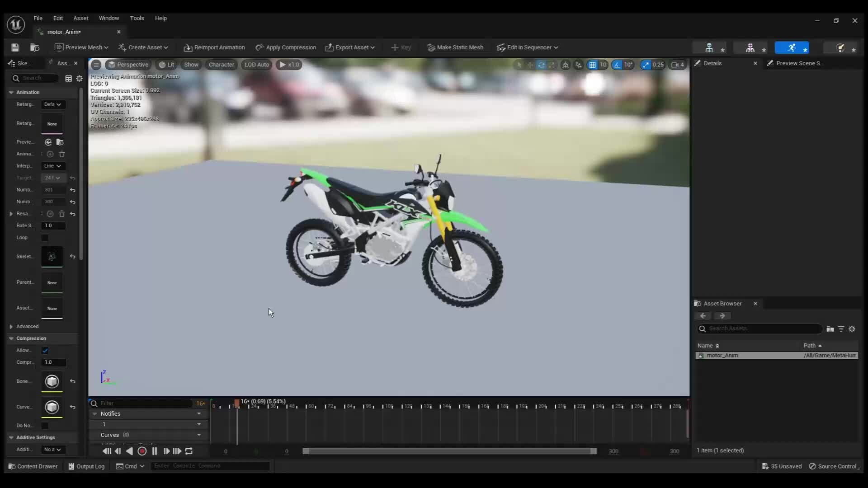868x488 pixels.
Task: Open the Perspective view dropdown
Action: 128,65
